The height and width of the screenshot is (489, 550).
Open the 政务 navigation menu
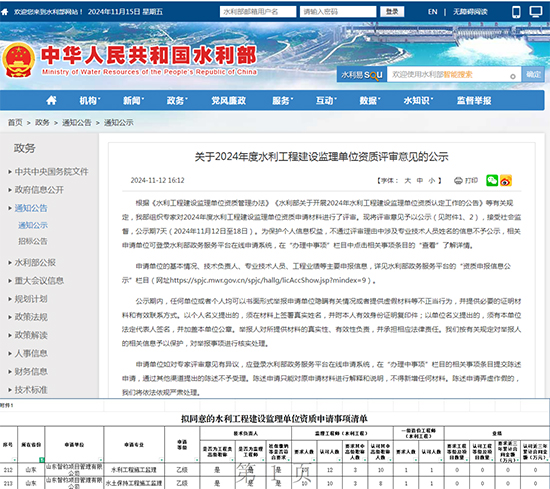[x=177, y=101]
